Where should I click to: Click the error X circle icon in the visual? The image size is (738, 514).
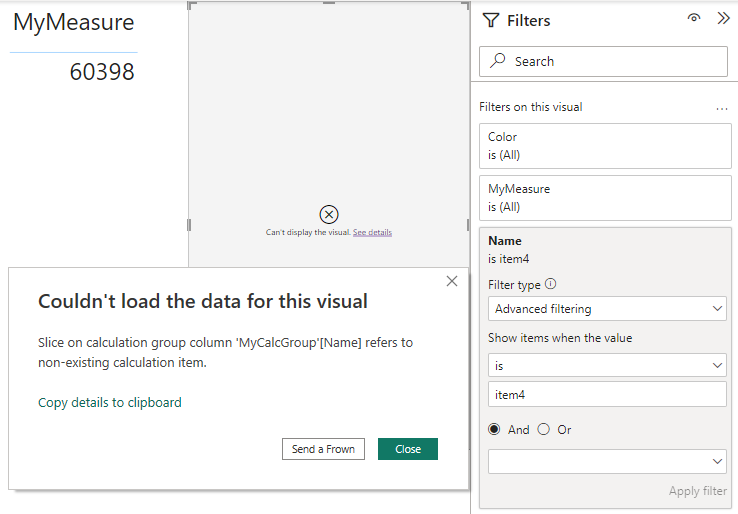[x=329, y=215]
